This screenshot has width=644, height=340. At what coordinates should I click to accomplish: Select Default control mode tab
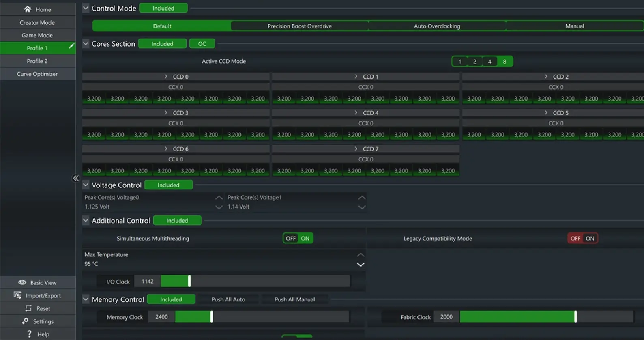[162, 26]
